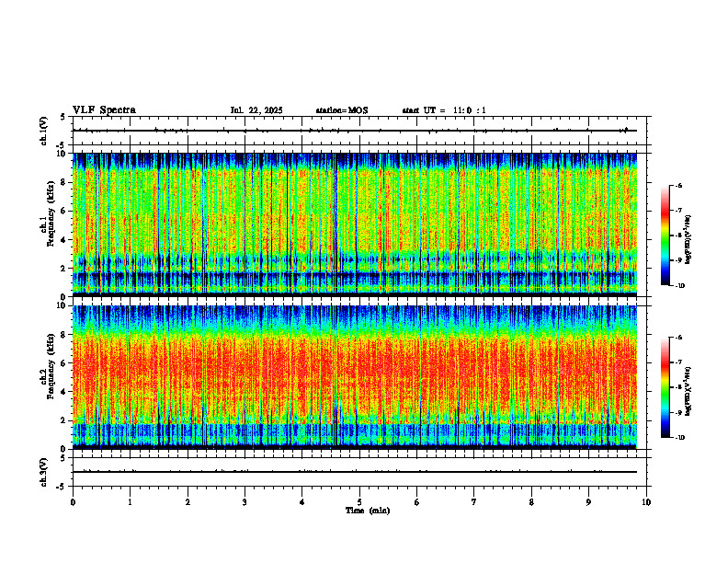Click the "Time (min)" axis label
This screenshot has width=728, height=563.
tap(368, 511)
